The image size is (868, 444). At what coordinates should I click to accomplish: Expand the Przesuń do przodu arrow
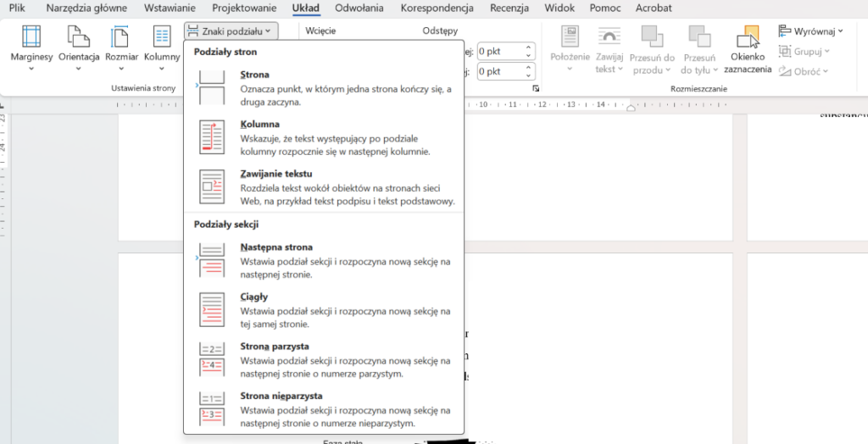click(668, 69)
